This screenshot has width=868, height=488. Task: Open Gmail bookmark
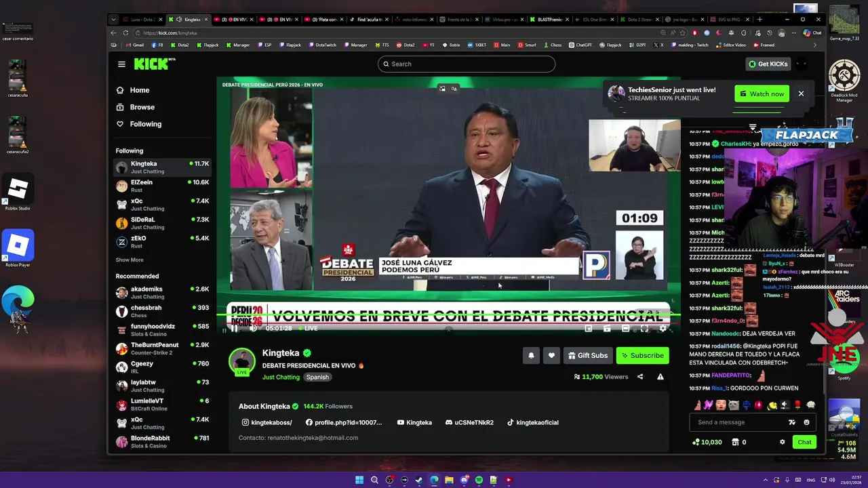[x=135, y=45]
